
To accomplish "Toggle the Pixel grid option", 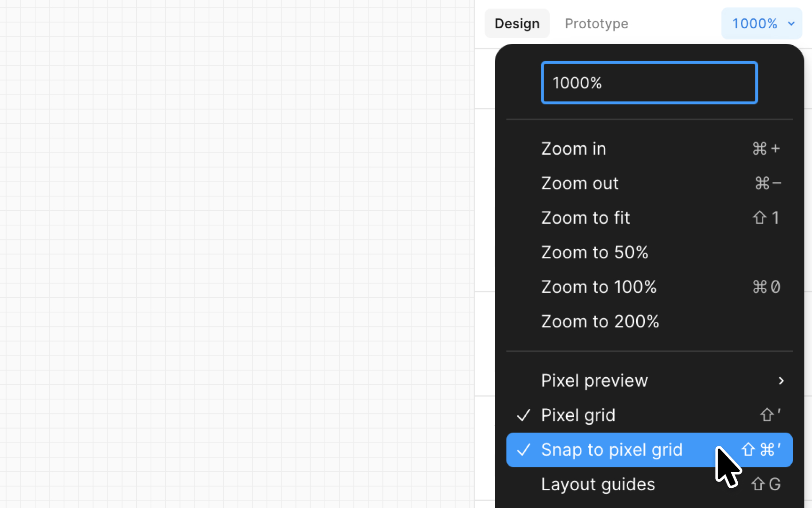I will (649, 415).
